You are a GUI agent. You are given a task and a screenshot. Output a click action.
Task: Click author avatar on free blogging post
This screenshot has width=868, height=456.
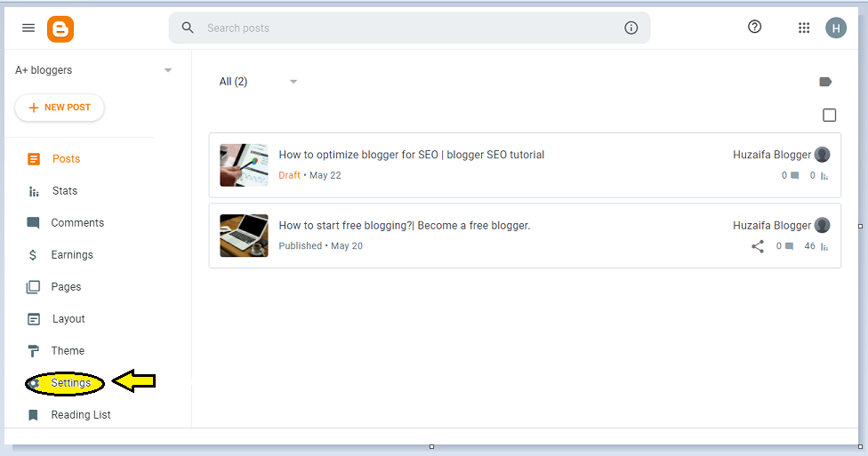click(x=822, y=225)
